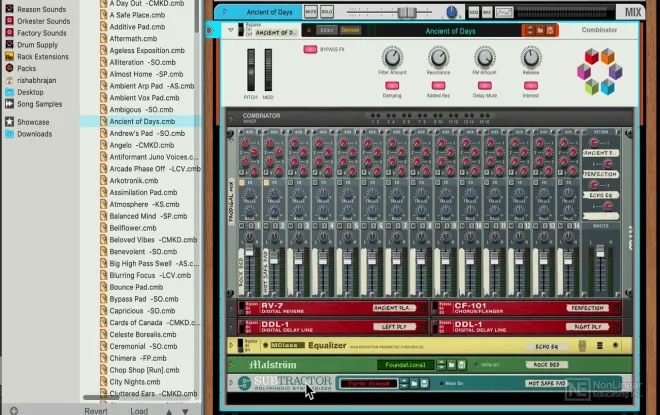The height and width of the screenshot is (415, 660).
Task: Show Combinator Editor panel
Action: pos(327,30)
